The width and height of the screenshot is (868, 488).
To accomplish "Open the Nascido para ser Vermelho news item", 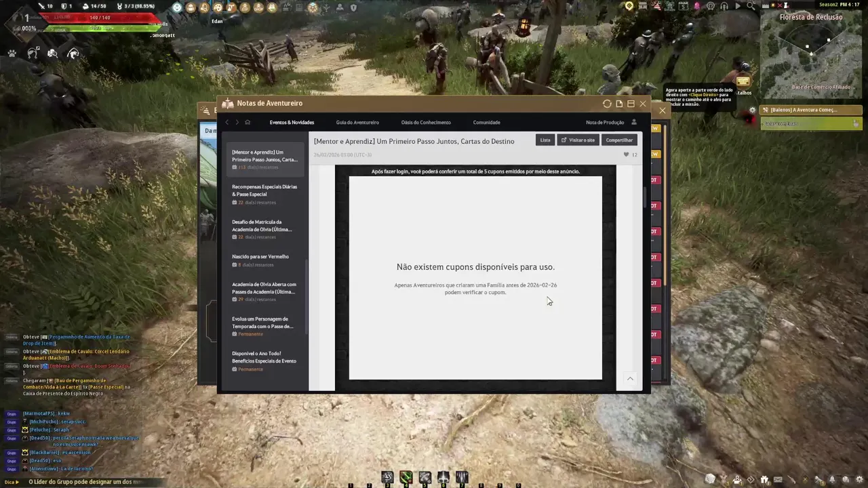I will 265,260.
